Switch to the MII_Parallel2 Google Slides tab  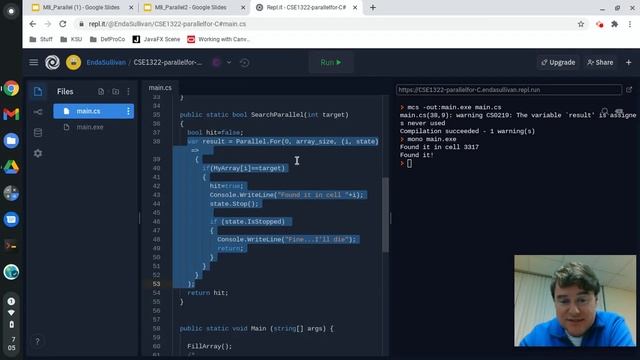click(190, 7)
